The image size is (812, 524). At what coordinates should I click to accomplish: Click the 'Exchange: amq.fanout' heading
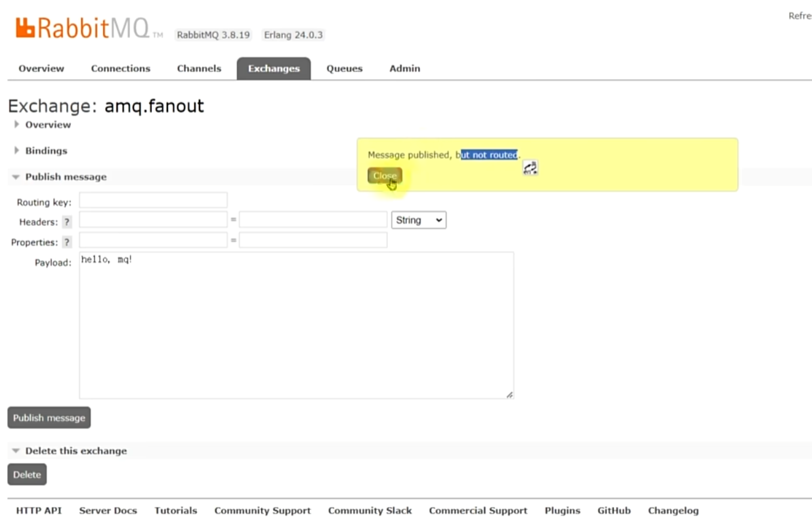tap(106, 106)
